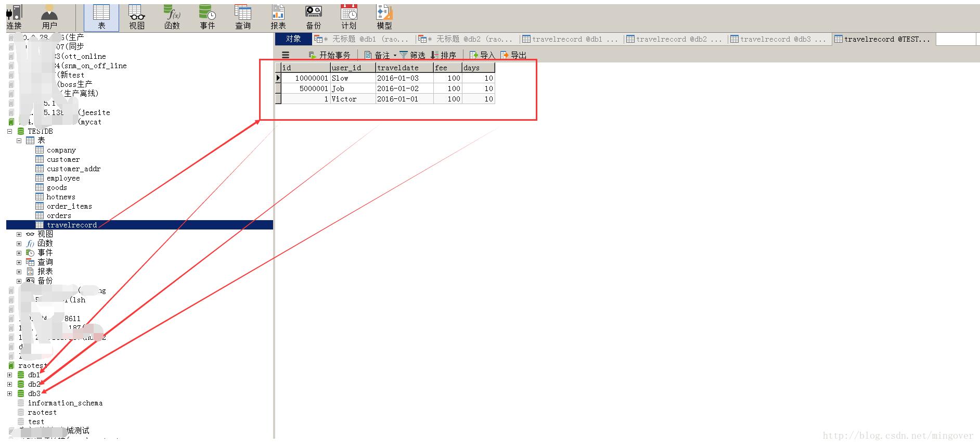
Task: Expand the db1 database node
Action: 10,375
